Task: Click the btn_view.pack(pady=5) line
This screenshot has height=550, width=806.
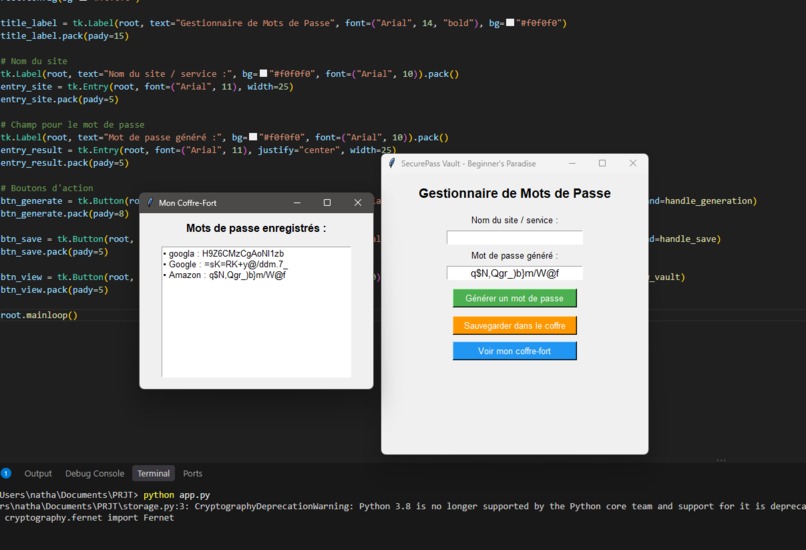Action: point(54,290)
